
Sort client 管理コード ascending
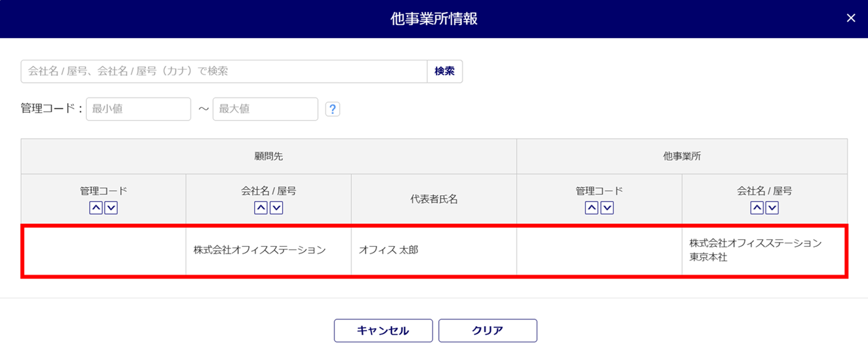[x=96, y=208]
